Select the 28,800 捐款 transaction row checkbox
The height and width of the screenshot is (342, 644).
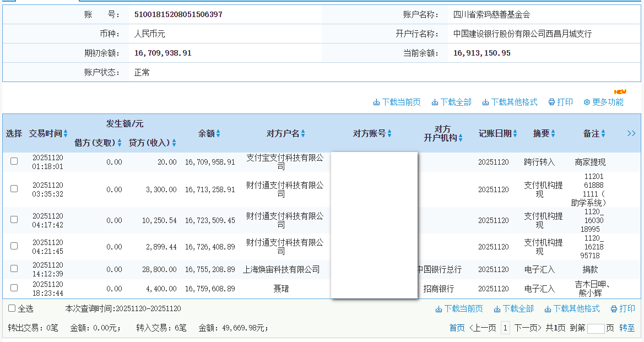[x=13, y=269]
